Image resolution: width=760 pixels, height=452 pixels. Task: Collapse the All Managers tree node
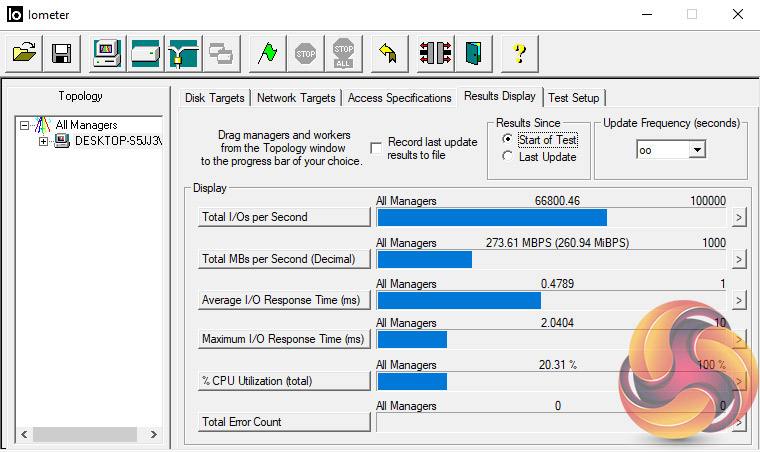[24, 125]
